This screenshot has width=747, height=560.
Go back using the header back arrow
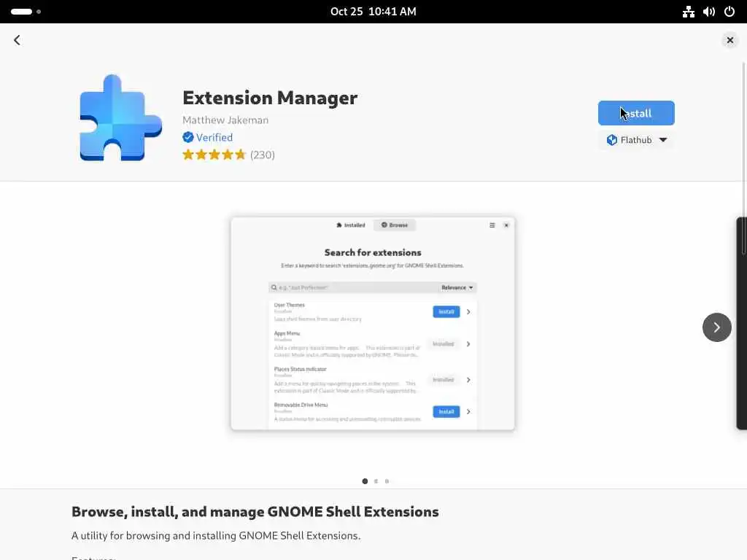18,40
